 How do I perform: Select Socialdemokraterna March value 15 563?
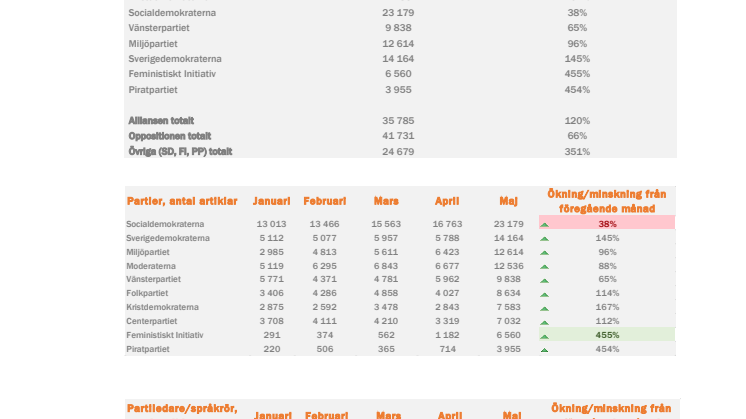click(386, 224)
